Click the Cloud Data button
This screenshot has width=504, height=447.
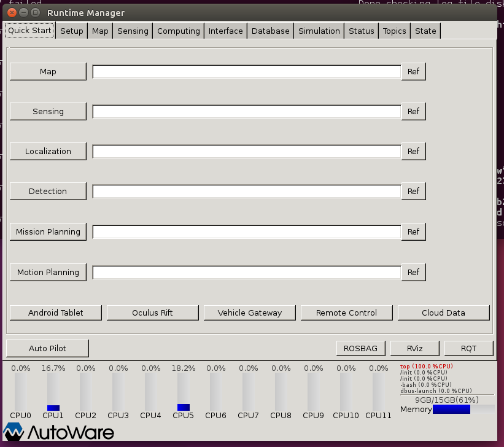(x=444, y=313)
